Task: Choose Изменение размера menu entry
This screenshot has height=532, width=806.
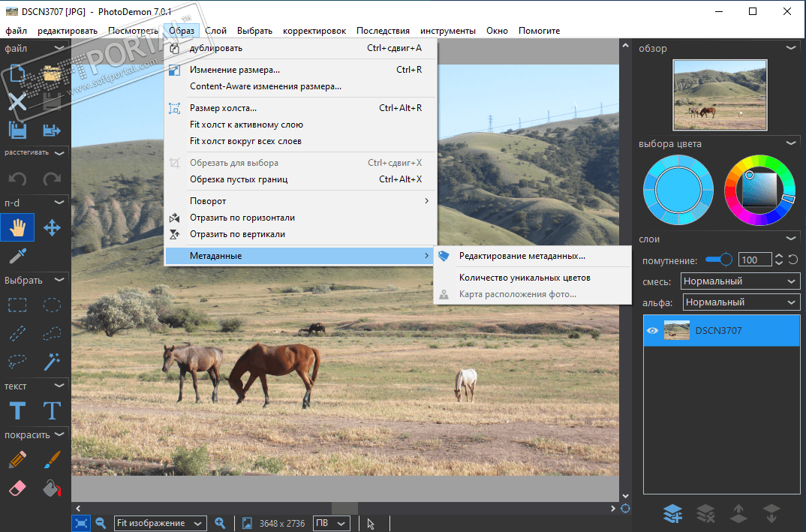Action: tap(300, 70)
